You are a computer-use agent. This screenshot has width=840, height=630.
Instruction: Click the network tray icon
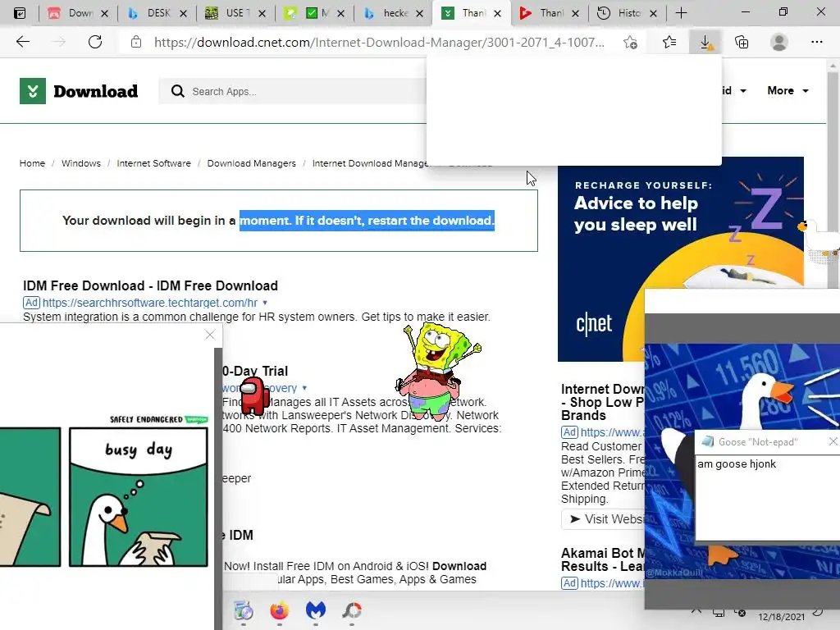coord(719,613)
